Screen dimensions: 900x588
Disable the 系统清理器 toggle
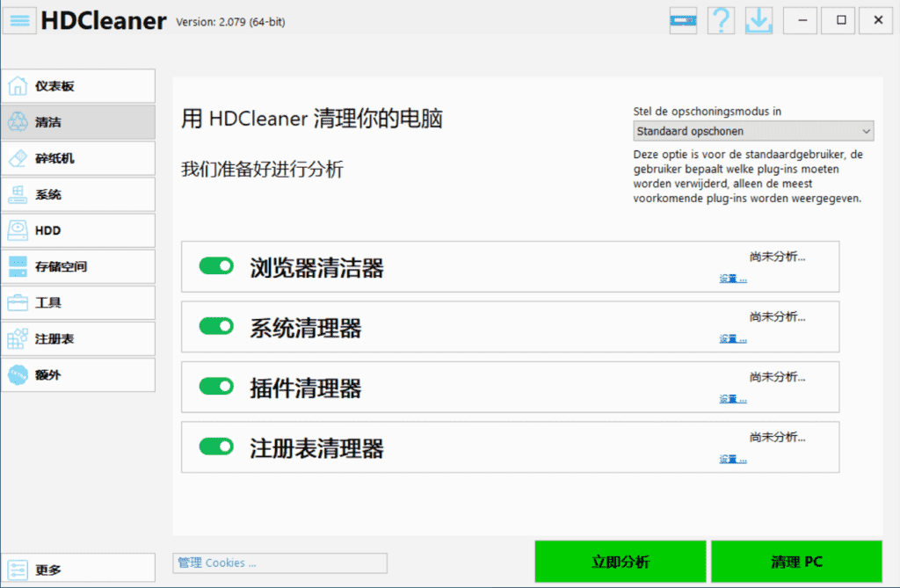point(216,326)
